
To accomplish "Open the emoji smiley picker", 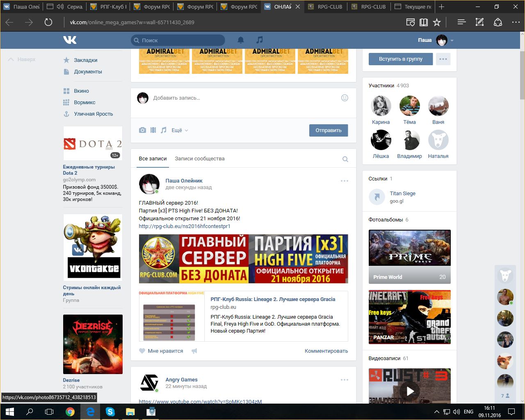I will point(345,98).
